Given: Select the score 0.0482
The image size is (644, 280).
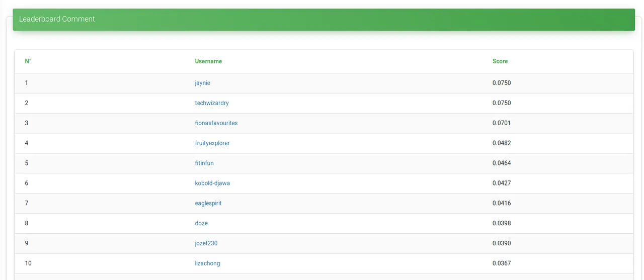Looking at the screenshot, I should 502,143.
